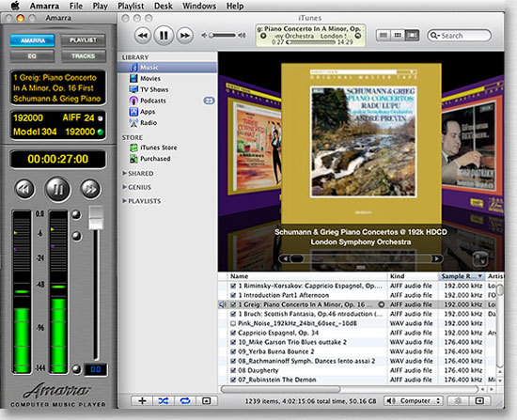This screenshot has height=420, width=517.
Task: Click the Amarra rewind round button
Action: (24, 189)
